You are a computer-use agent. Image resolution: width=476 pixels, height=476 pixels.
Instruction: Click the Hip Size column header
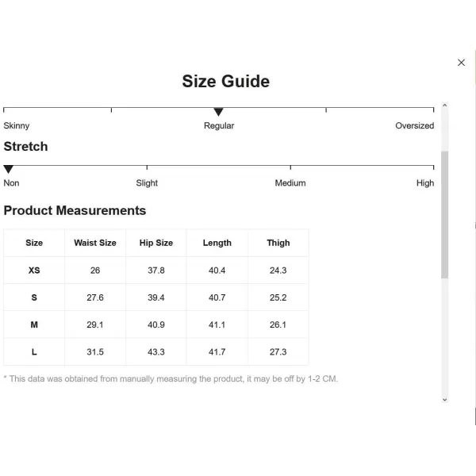click(156, 243)
